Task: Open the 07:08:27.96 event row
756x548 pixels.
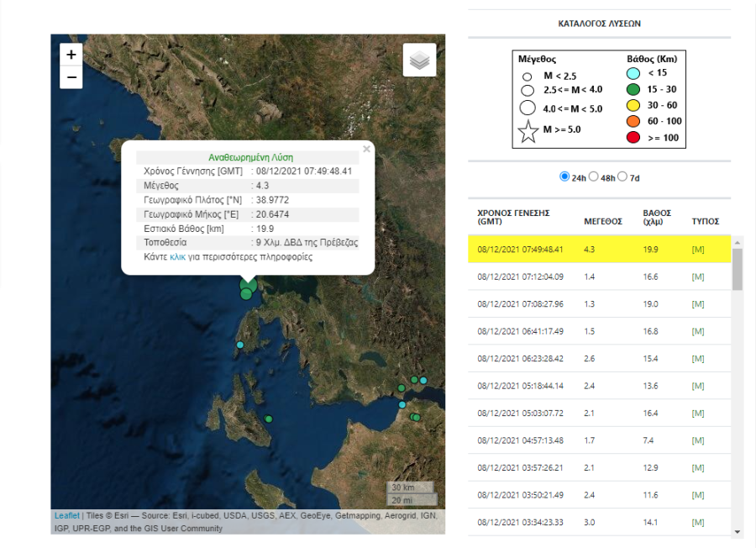Action: [x=599, y=304]
